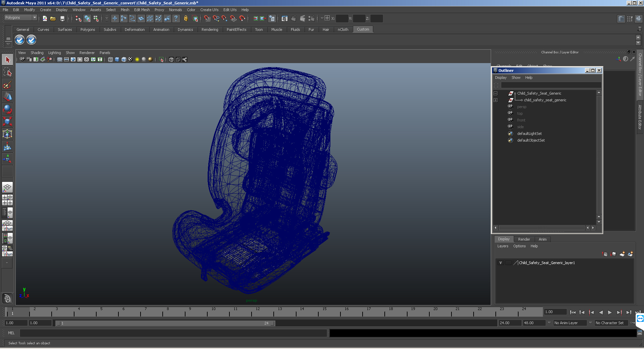Choose the Paint Selection tool
The height and width of the screenshot is (349, 644).
7,85
